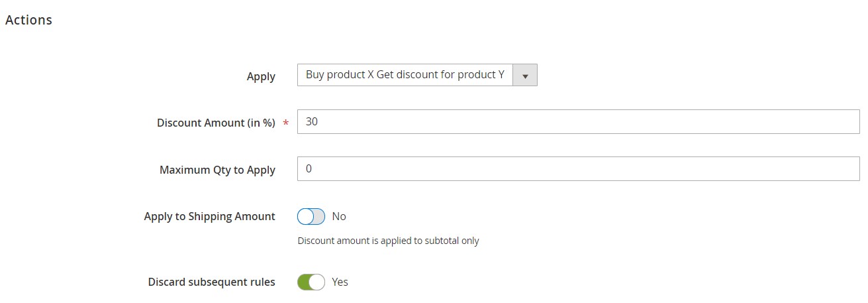Click the "Apply" field label
This screenshot has width=868, height=303.
click(x=261, y=76)
